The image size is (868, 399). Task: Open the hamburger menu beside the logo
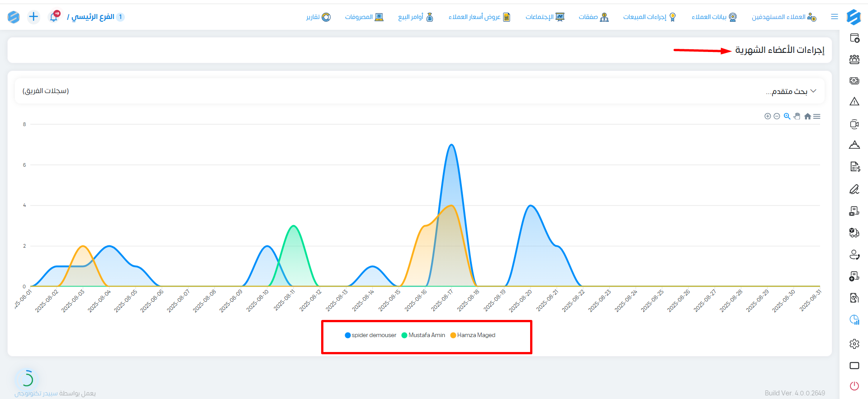click(x=835, y=17)
